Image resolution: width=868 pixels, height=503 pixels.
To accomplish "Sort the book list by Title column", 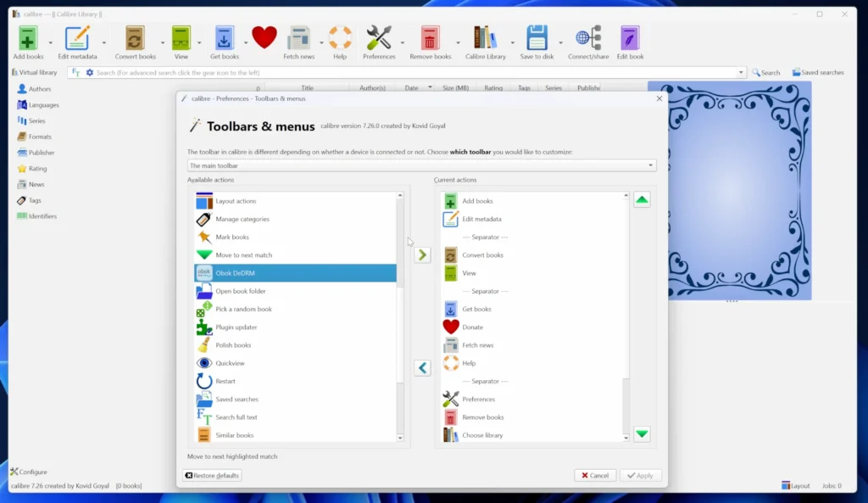I will pos(307,87).
